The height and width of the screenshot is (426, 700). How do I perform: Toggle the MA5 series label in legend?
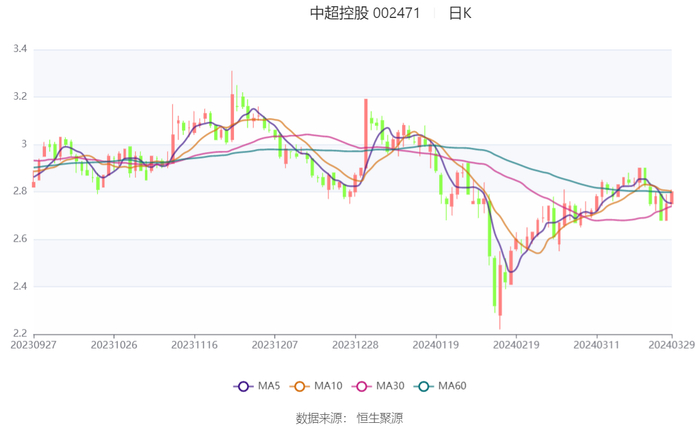[x=269, y=386]
